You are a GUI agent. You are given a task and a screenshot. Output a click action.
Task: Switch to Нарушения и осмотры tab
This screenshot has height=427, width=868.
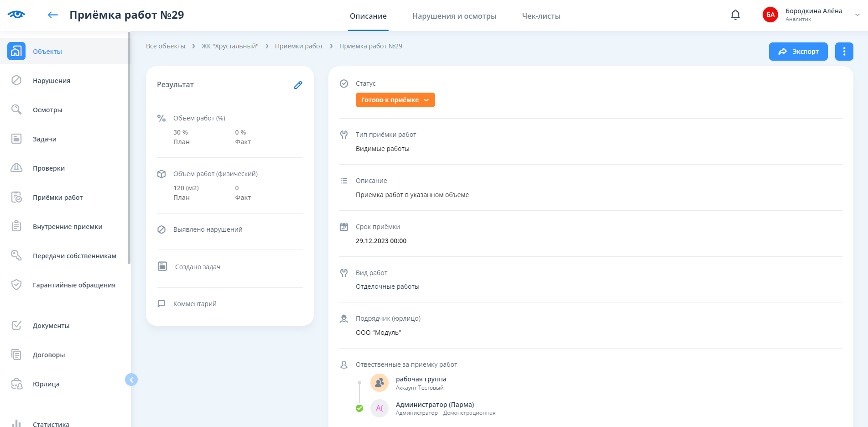coord(454,16)
